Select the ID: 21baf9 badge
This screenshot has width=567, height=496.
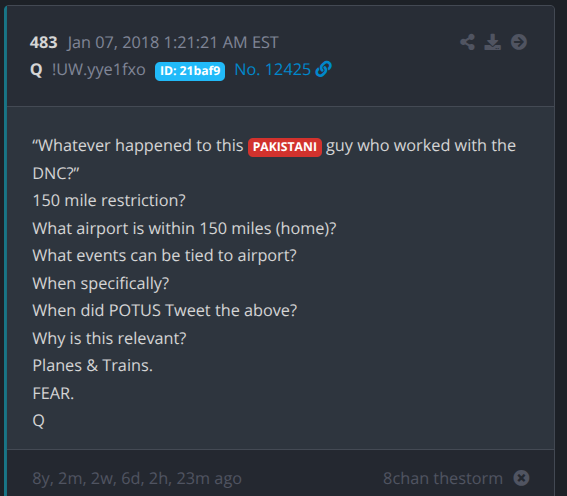[190, 71]
